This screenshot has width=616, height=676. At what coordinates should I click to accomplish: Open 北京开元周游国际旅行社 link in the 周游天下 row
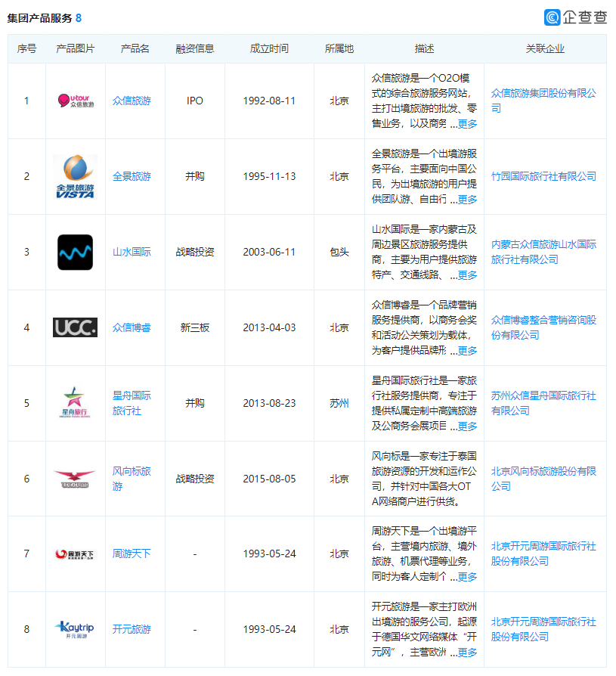coord(543,554)
